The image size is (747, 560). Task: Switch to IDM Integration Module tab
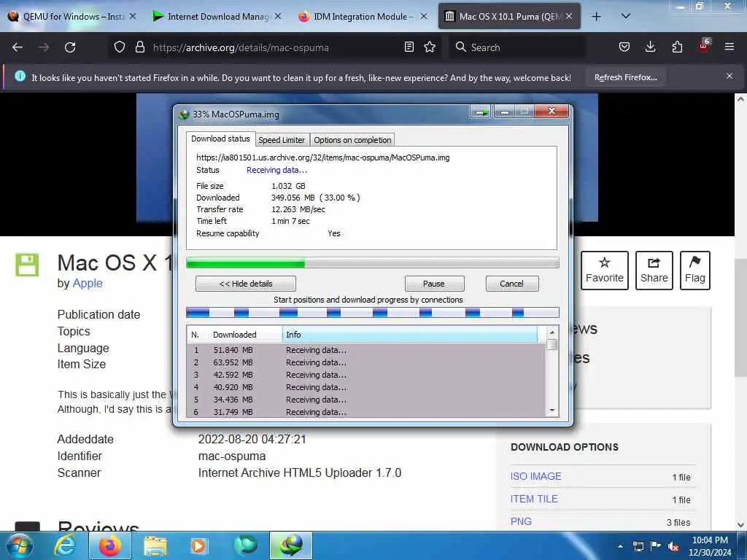362,17
